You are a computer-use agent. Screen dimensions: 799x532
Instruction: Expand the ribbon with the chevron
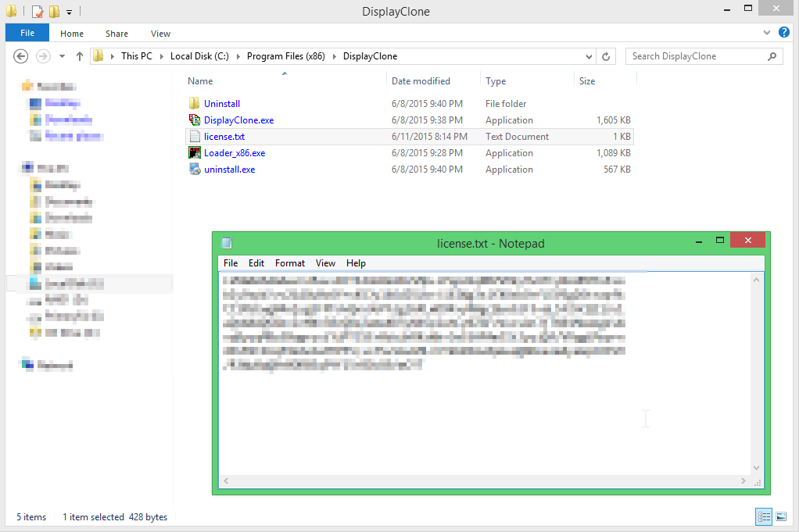click(766, 33)
